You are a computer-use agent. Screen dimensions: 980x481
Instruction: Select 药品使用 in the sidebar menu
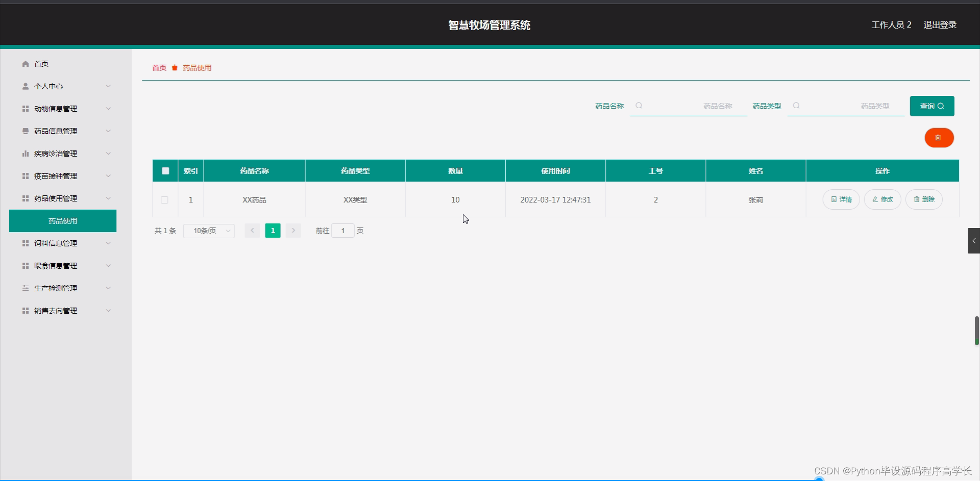point(62,221)
